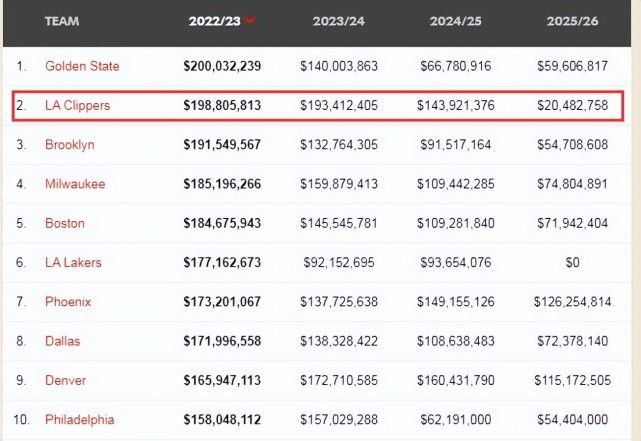Open the Phoenix team link

click(x=68, y=301)
